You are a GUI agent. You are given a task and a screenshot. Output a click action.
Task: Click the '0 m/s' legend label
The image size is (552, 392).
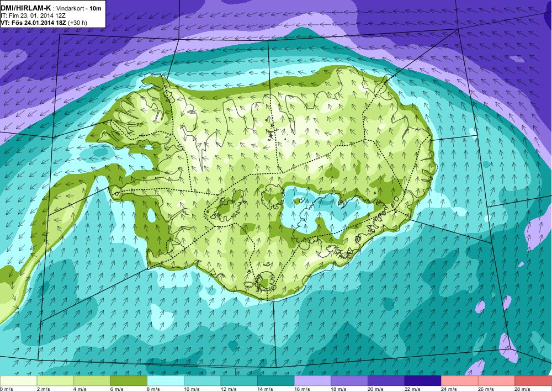coord(7,389)
